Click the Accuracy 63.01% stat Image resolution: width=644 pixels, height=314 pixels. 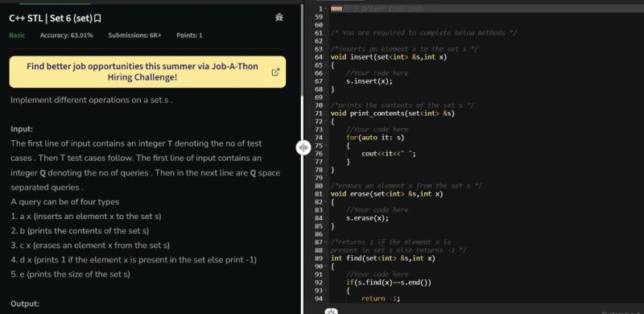(67, 35)
